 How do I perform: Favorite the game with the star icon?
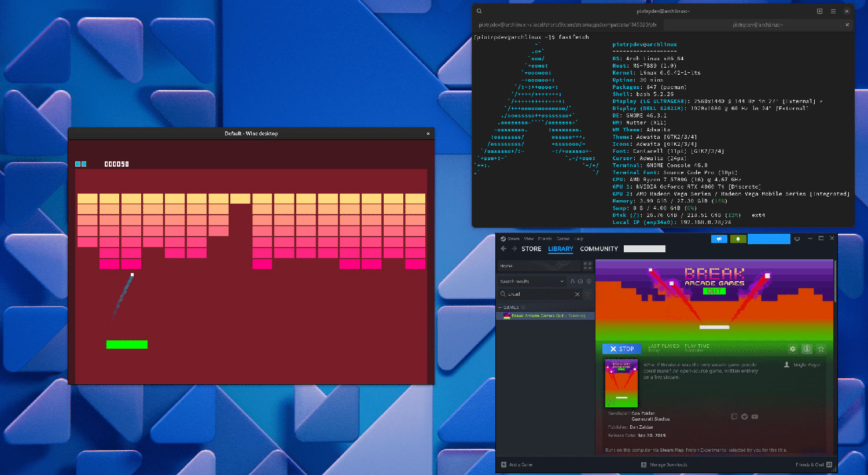click(821, 349)
